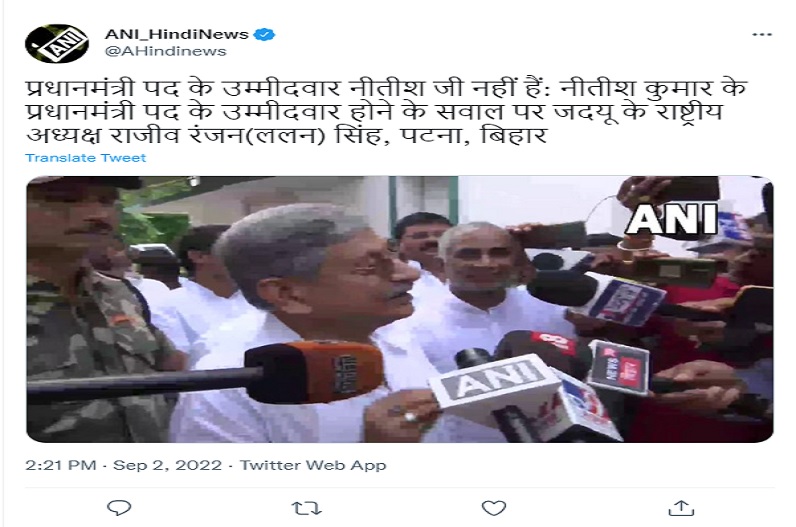Open the Twitter Web App source link
Screen dimensions: 796x527
pos(313,465)
